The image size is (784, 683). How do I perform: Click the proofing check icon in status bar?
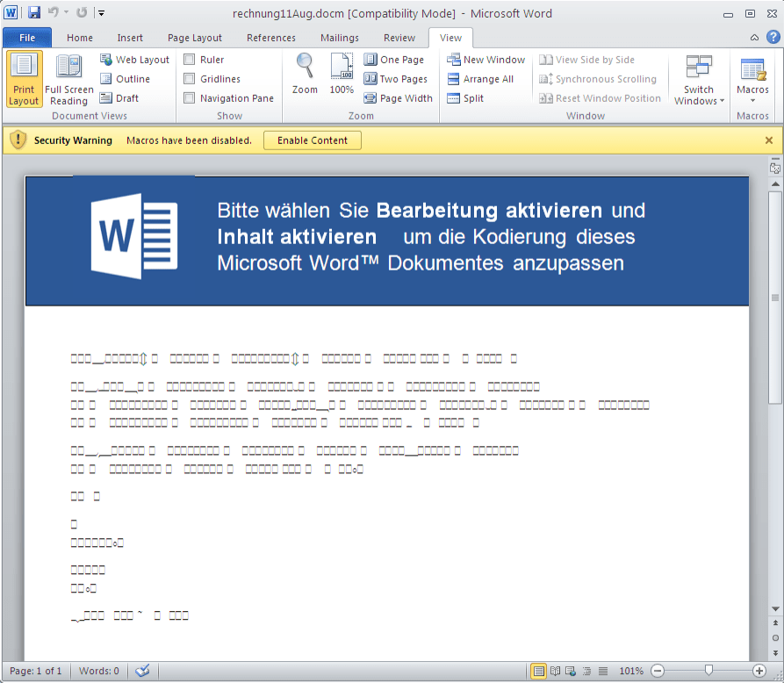[142, 671]
